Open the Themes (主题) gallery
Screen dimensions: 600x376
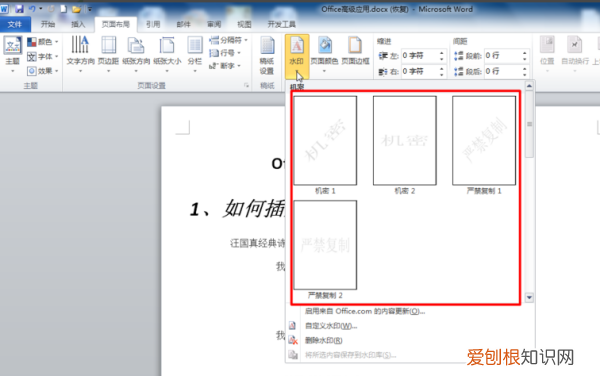[12, 54]
